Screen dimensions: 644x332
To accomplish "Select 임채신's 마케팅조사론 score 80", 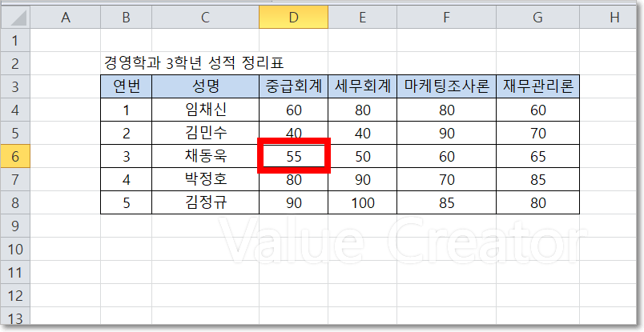I will (446, 110).
